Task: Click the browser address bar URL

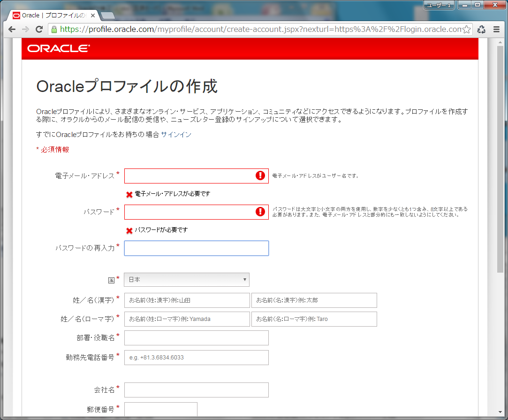Action: point(260,30)
